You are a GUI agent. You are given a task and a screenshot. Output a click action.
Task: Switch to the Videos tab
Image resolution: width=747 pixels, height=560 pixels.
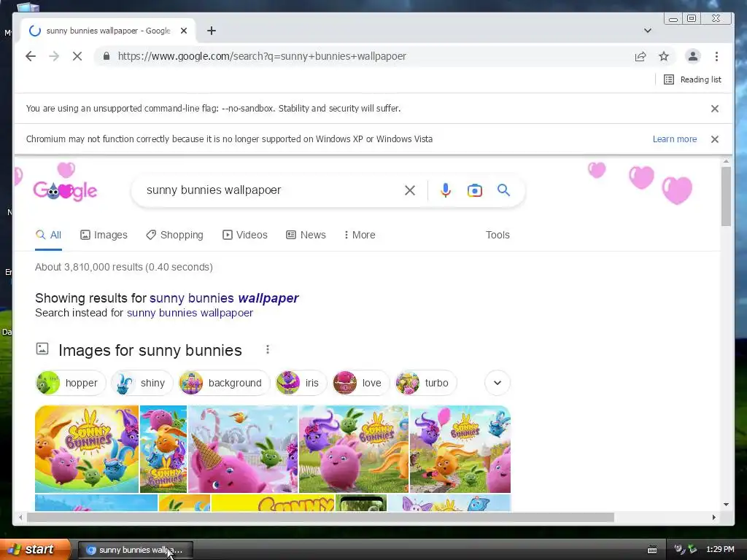click(x=245, y=235)
